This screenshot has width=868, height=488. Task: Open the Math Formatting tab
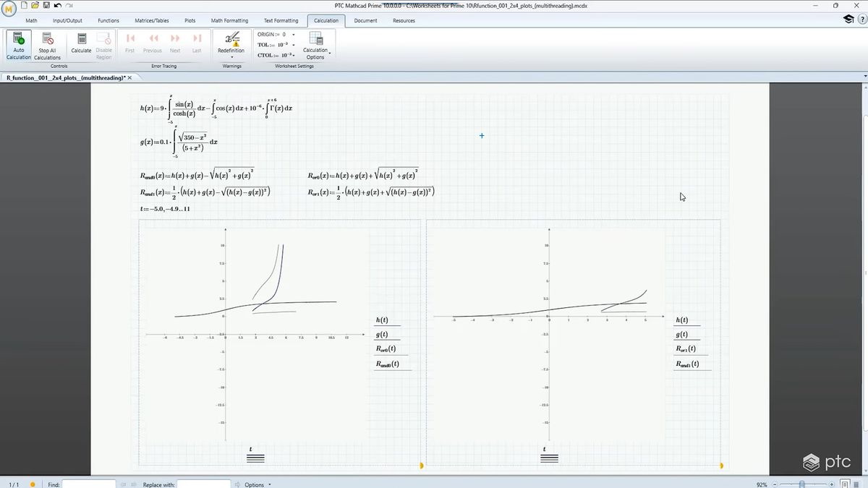229,20
